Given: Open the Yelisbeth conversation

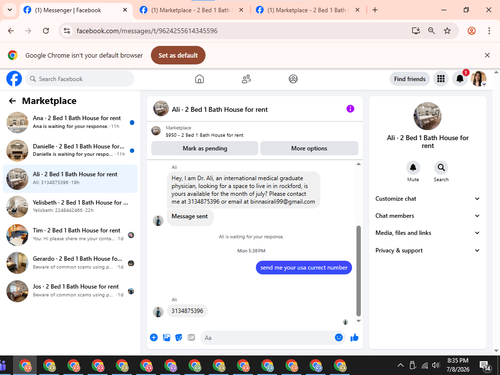Looking at the screenshot, I should 70,206.
